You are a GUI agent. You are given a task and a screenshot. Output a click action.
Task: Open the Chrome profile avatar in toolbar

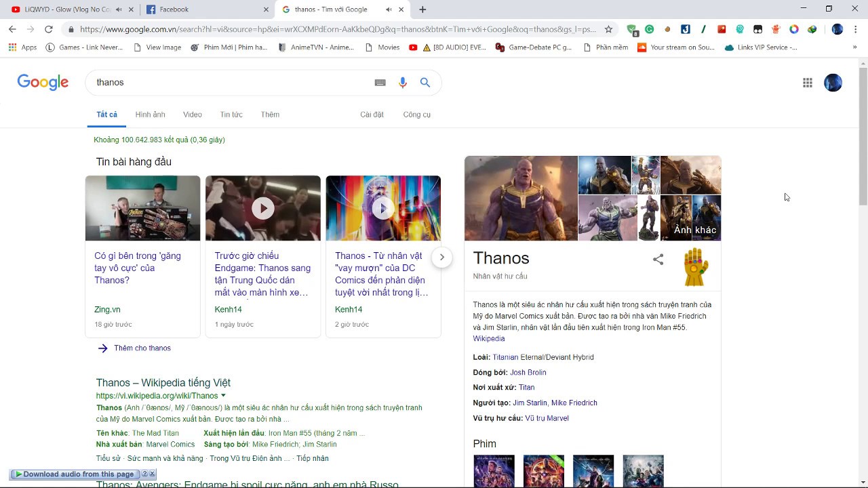(x=837, y=29)
